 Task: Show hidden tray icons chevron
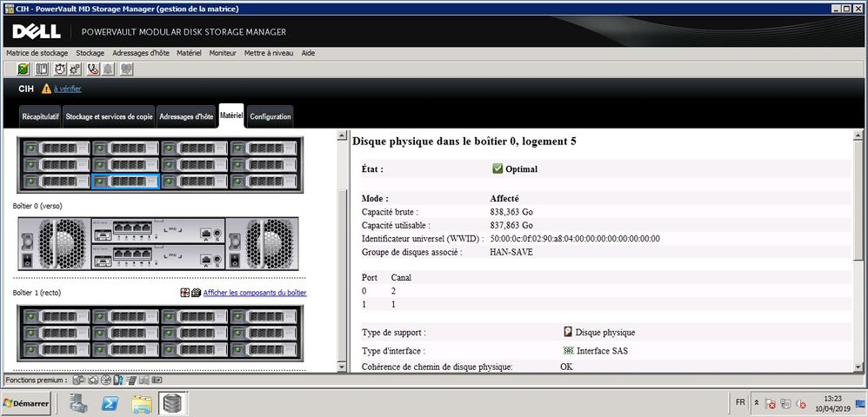point(757,403)
